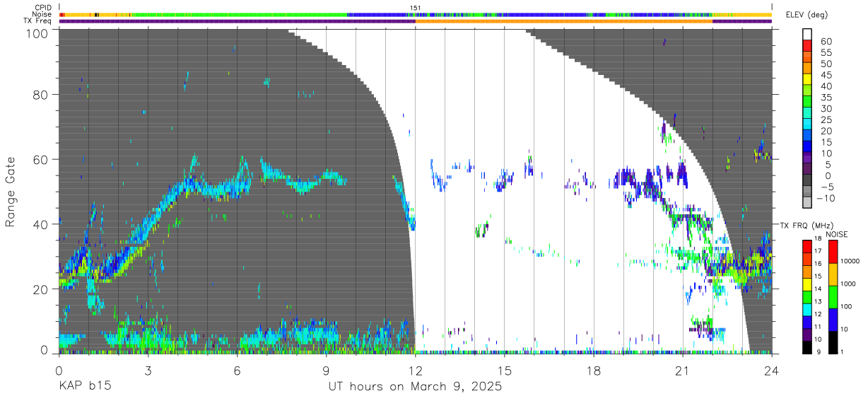Click the Noise strip above the plot
868x401 pixels.
[x=415, y=14]
